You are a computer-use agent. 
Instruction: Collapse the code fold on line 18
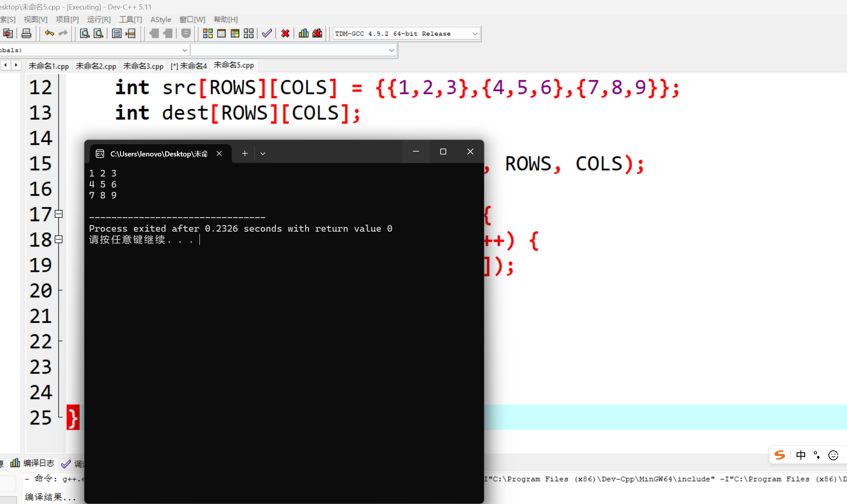coord(59,239)
